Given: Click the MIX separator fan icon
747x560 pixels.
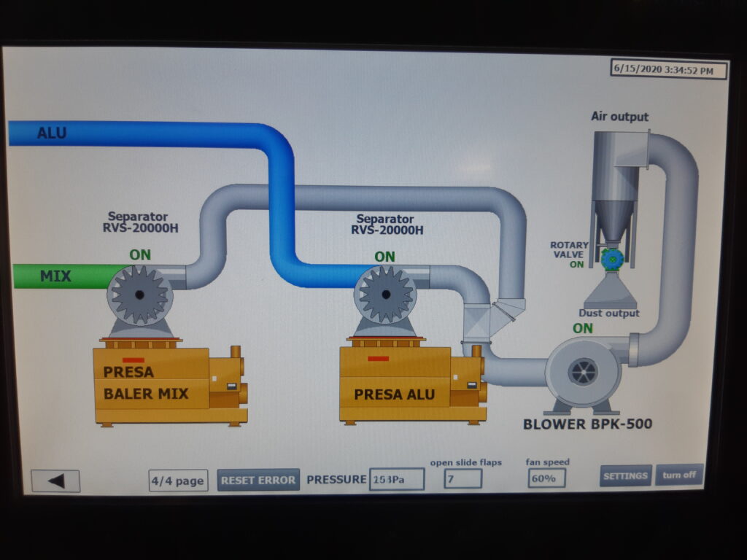Looking at the screenshot, I should coord(139,294).
